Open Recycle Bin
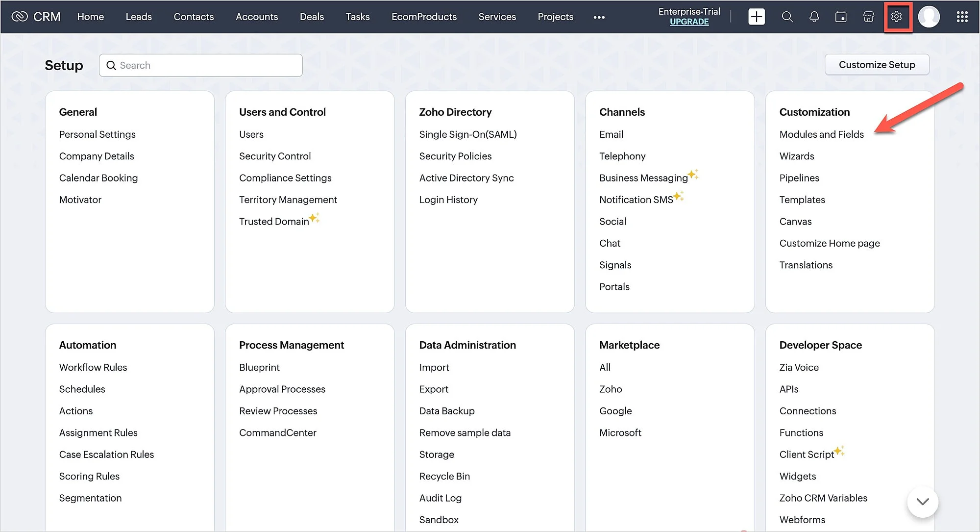Image resolution: width=980 pixels, height=532 pixels. tap(444, 476)
